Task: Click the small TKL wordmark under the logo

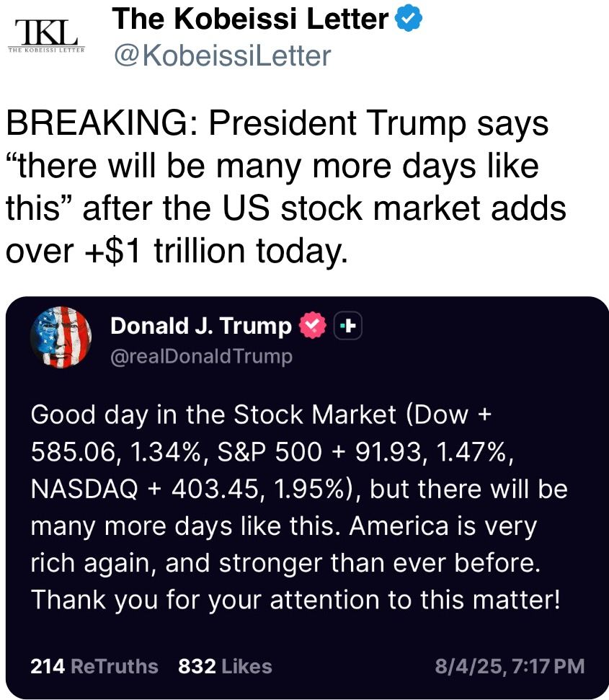Action: tap(45, 50)
